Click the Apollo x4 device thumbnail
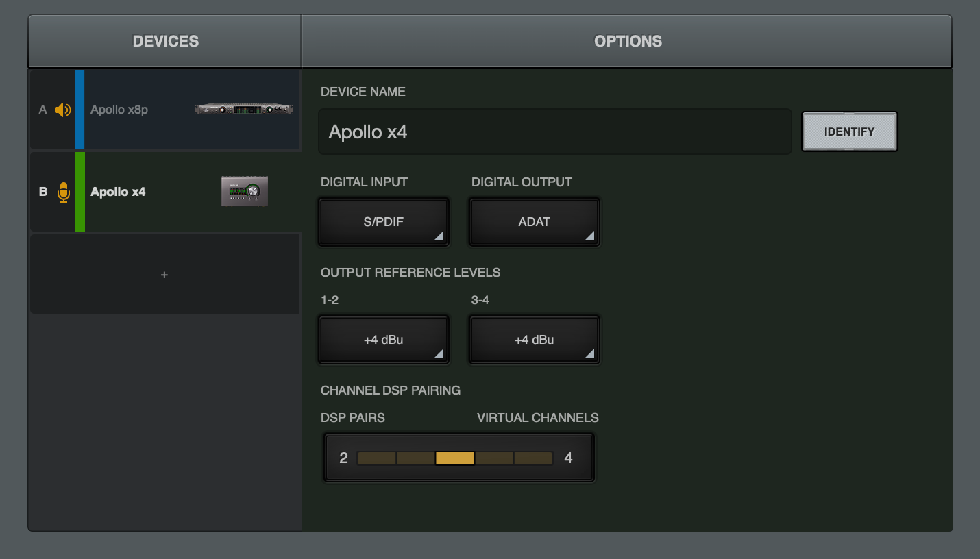Screen dimensions: 980x559 click(x=244, y=191)
